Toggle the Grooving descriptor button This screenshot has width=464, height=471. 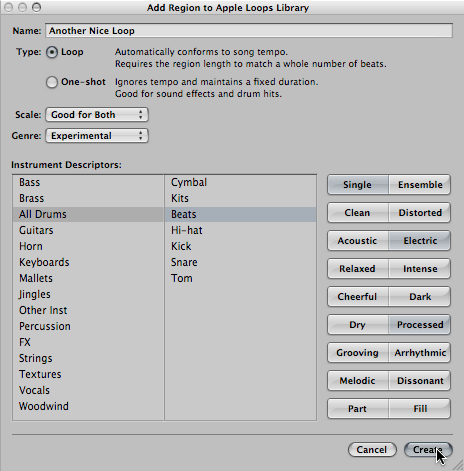358,353
